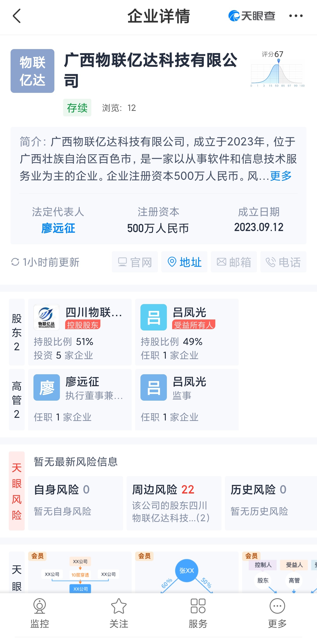Open the 周边风险 22 card

[174, 503]
